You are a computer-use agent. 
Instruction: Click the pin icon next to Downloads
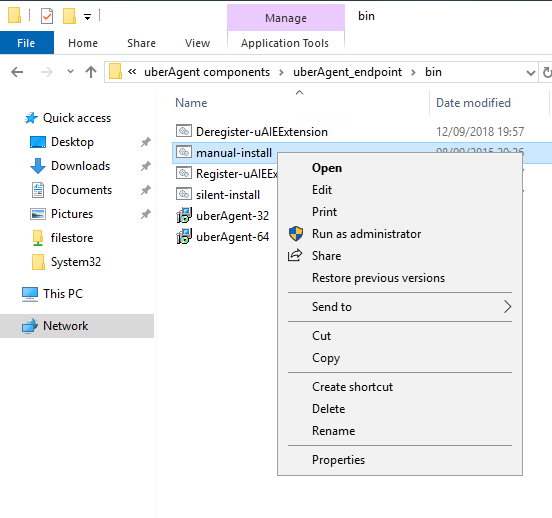click(146, 166)
